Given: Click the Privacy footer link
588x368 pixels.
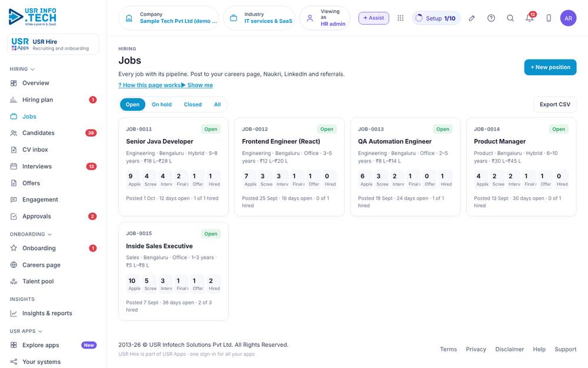Looking at the screenshot, I should point(476,349).
